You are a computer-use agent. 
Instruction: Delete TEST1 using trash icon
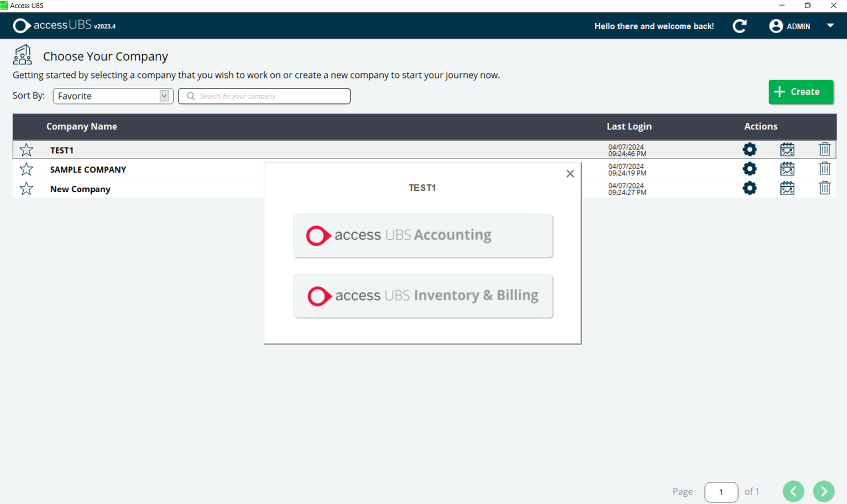[x=824, y=149]
